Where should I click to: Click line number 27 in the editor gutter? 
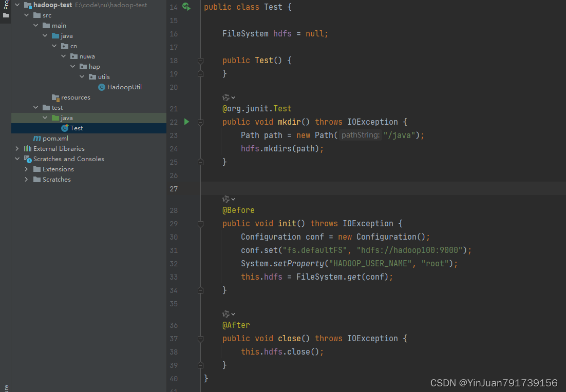(174, 188)
